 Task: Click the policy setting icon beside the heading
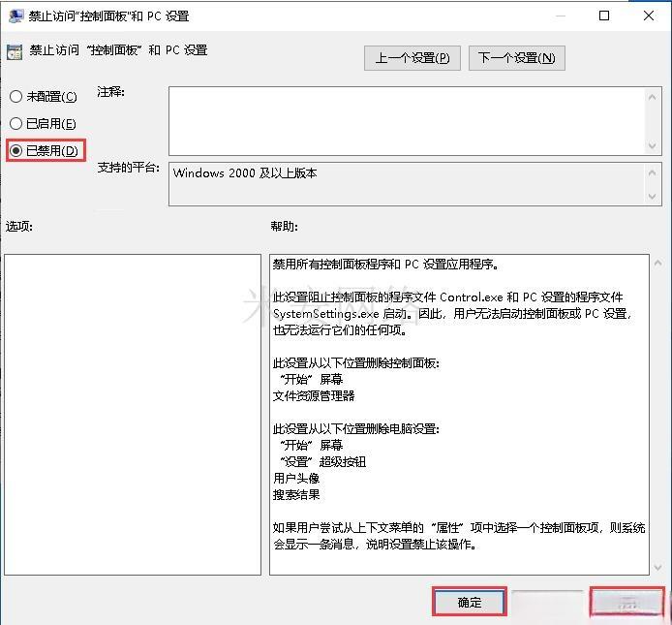coord(15,52)
